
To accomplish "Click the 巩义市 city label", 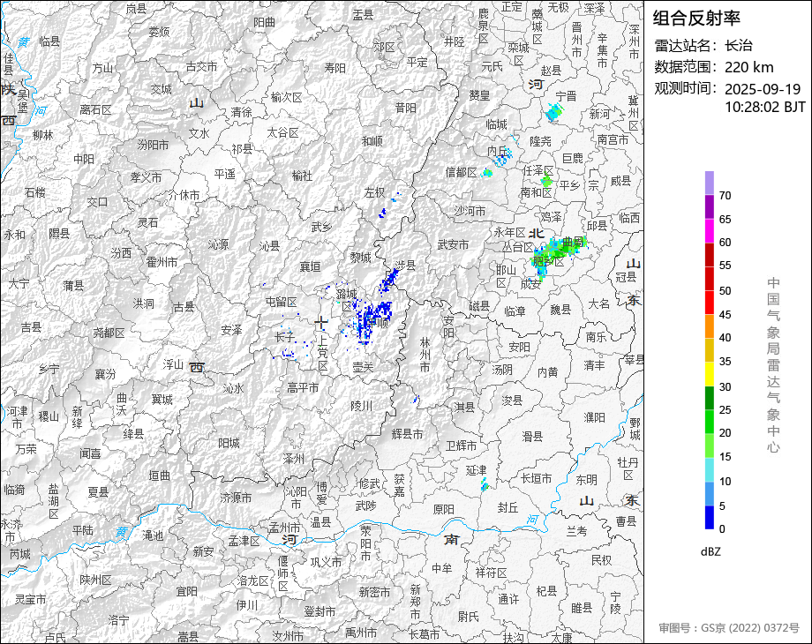I will coord(326,561).
